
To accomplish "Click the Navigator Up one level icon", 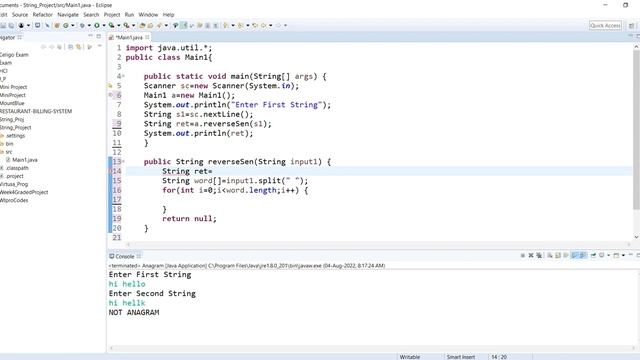I will pyautogui.click(x=60, y=47).
